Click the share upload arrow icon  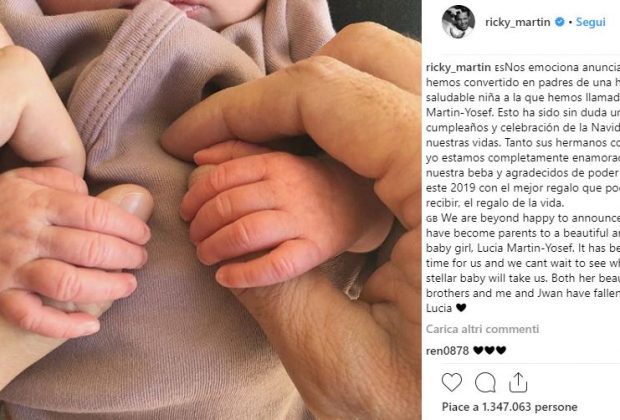click(x=518, y=382)
